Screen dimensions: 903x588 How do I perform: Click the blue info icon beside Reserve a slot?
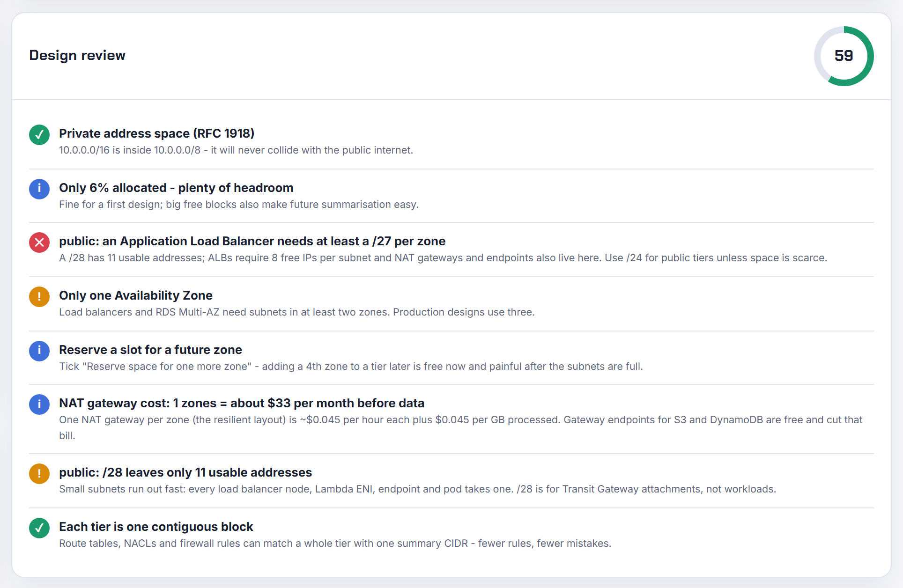click(x=39, y=351)
